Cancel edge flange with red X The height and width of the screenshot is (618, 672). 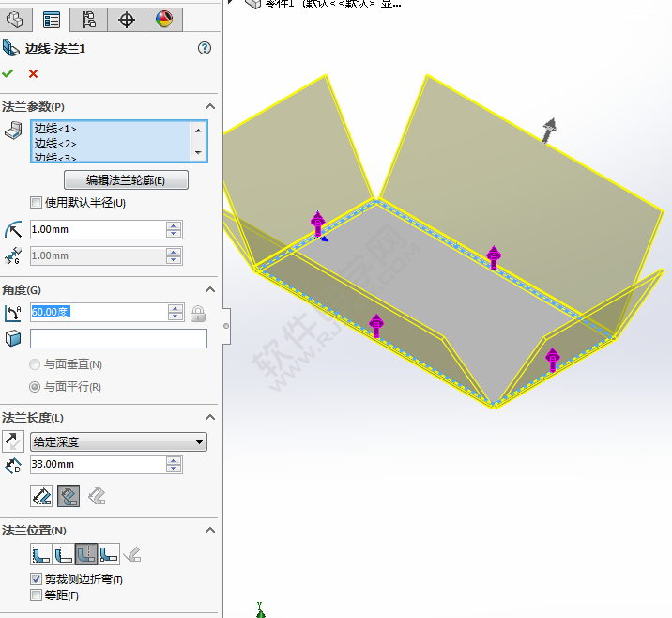coord(33,74)
